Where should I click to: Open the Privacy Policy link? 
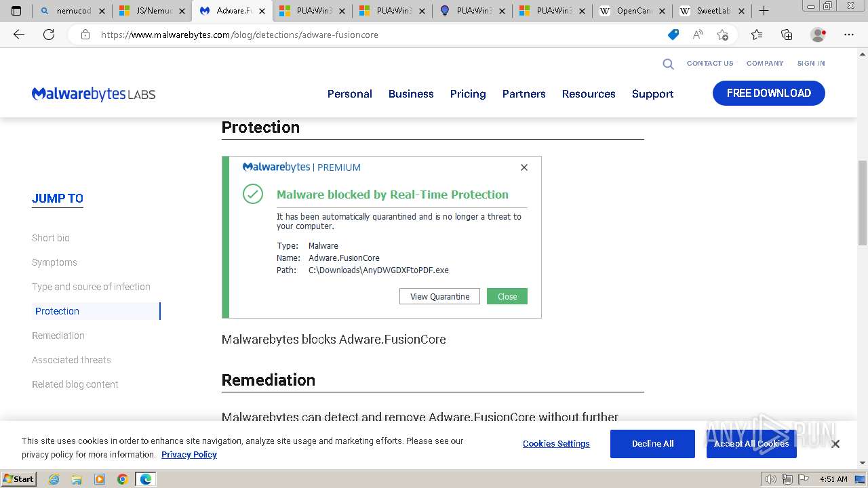pyautogui.click(x=189, y=455)
